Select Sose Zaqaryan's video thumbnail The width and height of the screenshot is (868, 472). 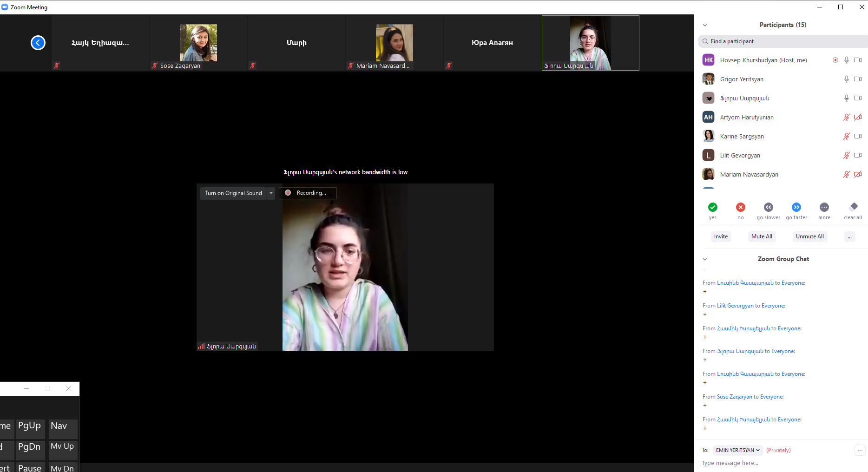coord(198,43)
